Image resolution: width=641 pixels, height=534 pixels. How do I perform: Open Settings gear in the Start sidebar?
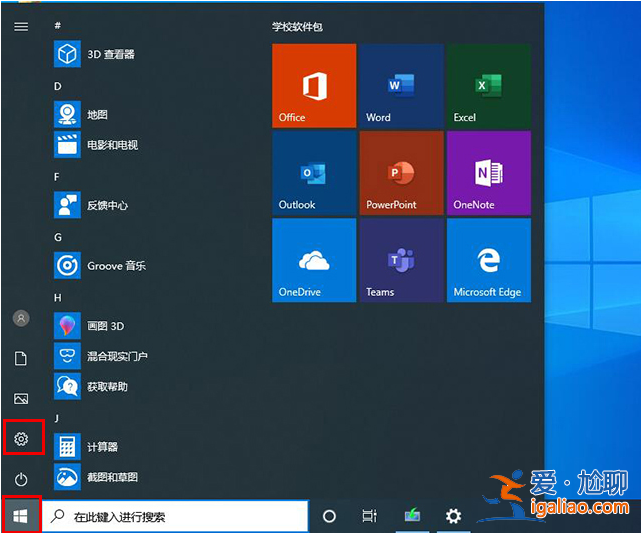[21, 439]
